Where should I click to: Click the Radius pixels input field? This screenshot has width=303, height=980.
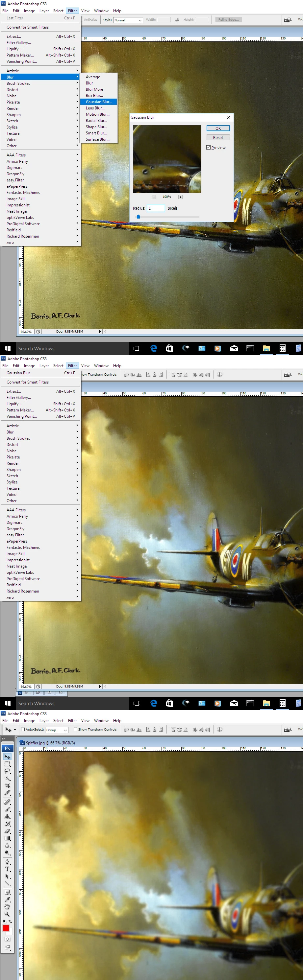click(156, 208)
